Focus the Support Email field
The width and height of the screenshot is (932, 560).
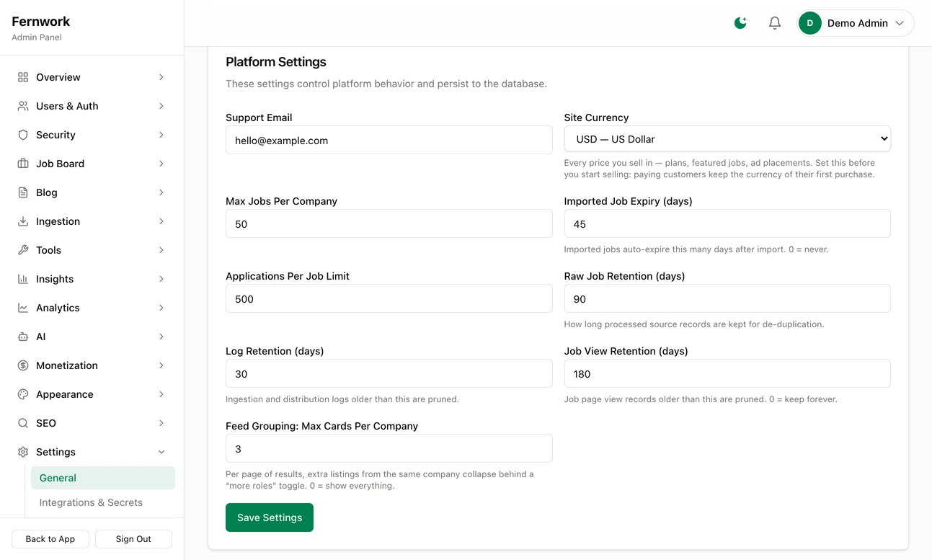[x=389, y=141]
